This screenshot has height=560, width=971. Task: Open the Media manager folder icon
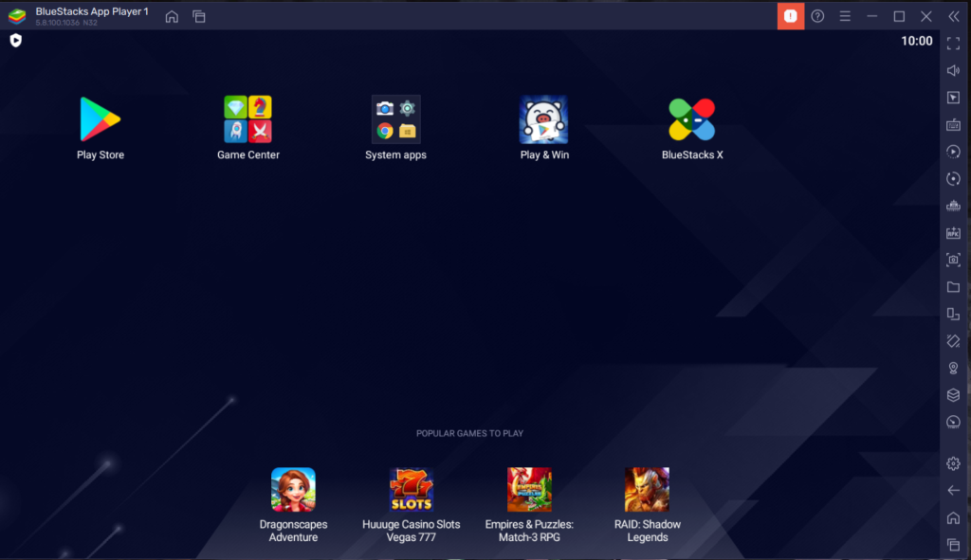point(953,286)
